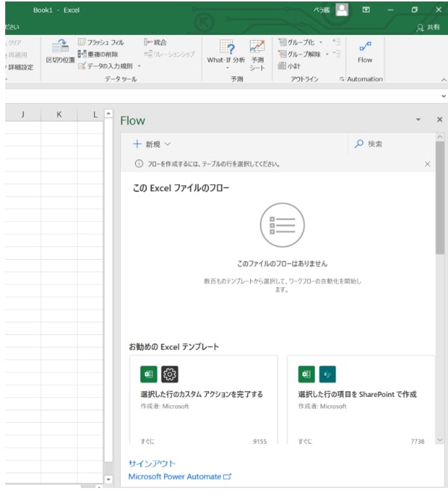448x497 pixels.
Task: Click the Excel icon on the SharePoint template card
Action: point(306,375)
